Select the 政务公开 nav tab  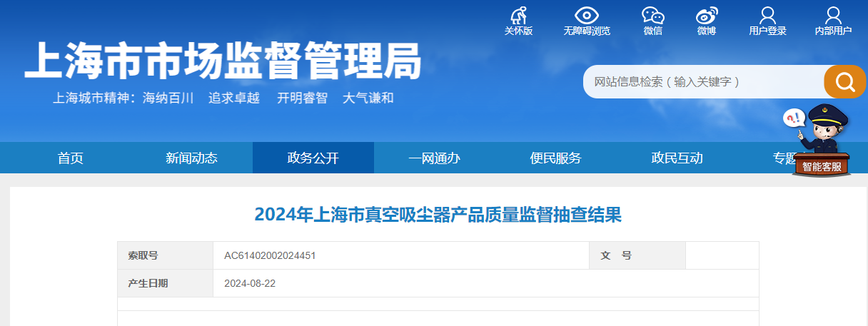click(313, 158)
